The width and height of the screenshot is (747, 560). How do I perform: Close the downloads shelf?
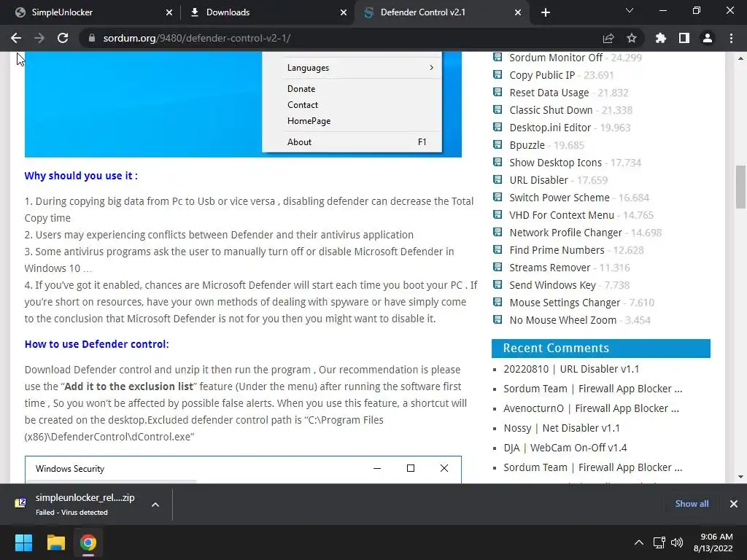pyautogui.click(x=734, y=504)
